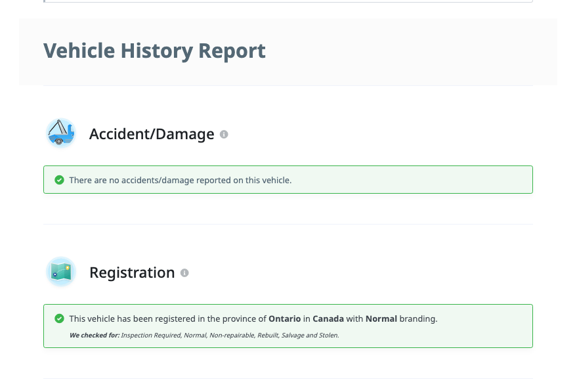
Task: Click the map icon beside Registration
Action: [61, 272]
